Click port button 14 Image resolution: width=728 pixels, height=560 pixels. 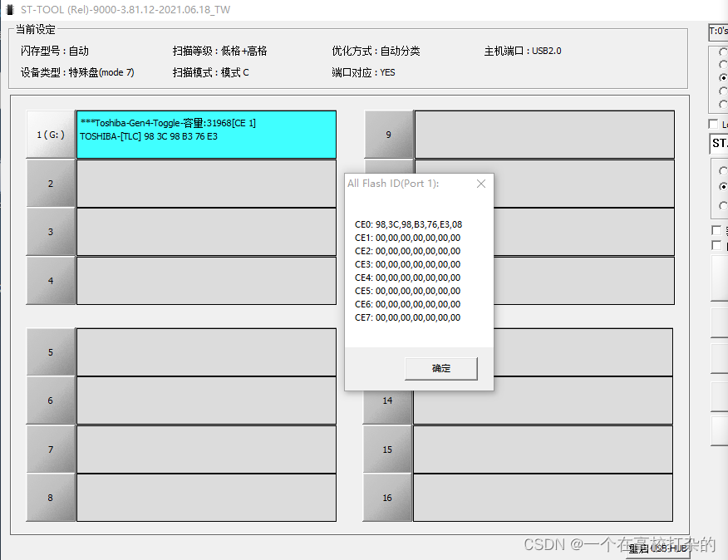pos(387,400)
